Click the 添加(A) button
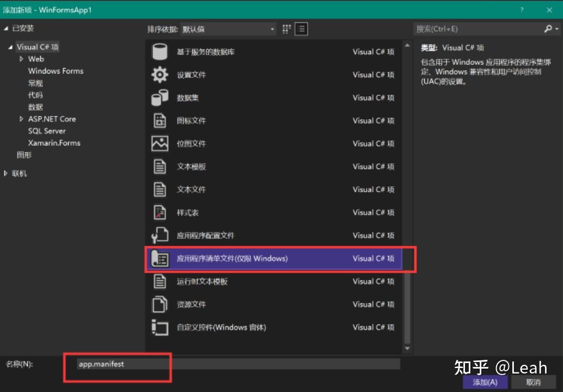The width and height of the screenshot is (563, 392). [x=484, y=382]
